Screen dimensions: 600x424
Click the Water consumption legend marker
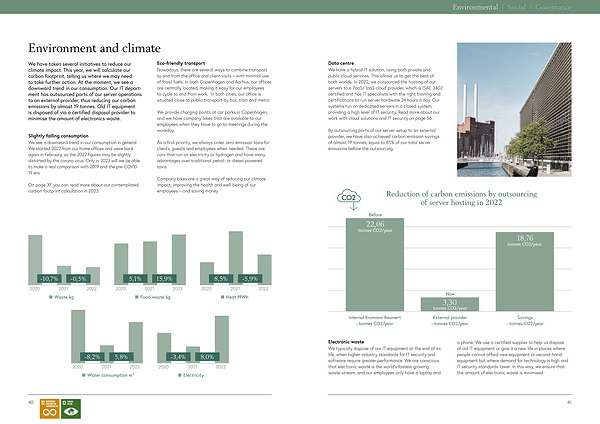coord(85,375)
